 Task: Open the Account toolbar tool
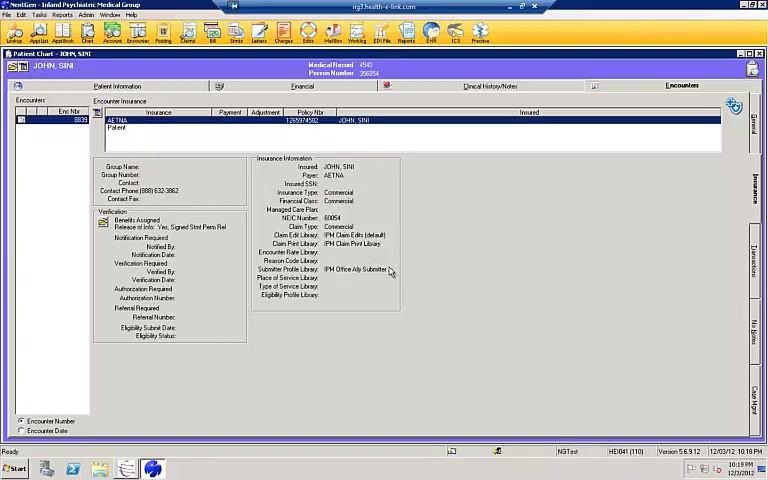(112, 33)
